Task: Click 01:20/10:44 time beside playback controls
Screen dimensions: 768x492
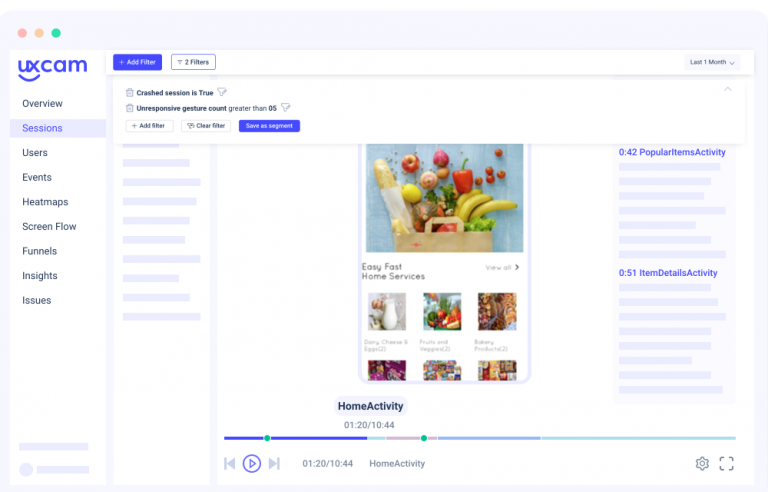Action: click(327, 464)
